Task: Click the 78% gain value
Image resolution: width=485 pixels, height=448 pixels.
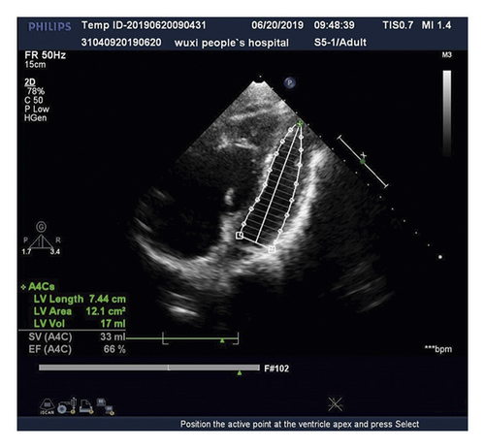Action: pyautogui.click(x=36, y=91)
